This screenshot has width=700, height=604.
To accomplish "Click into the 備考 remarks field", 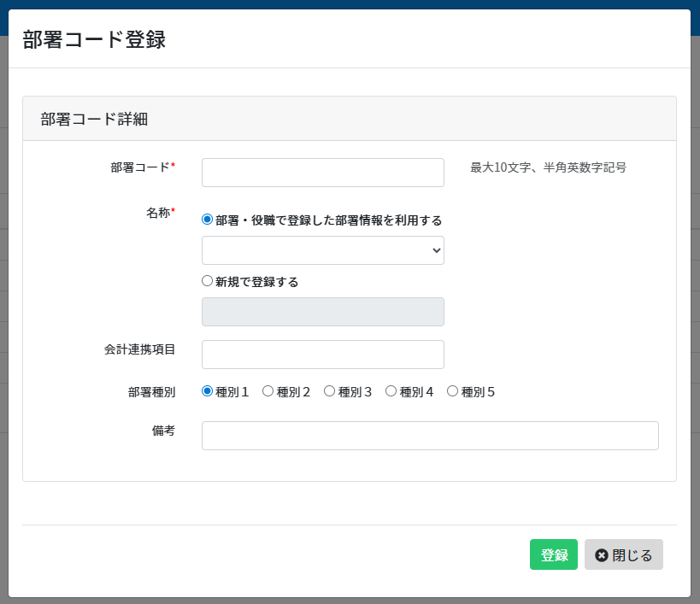I will point(430,436).
